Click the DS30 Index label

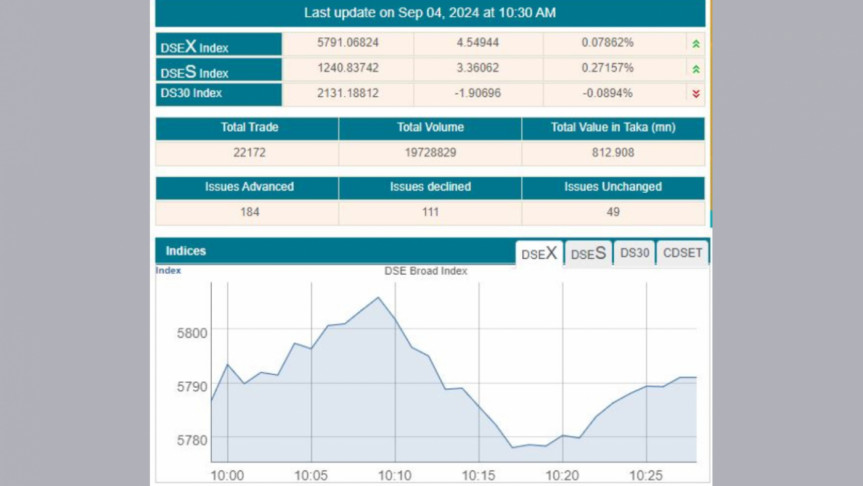pos(191,93)
